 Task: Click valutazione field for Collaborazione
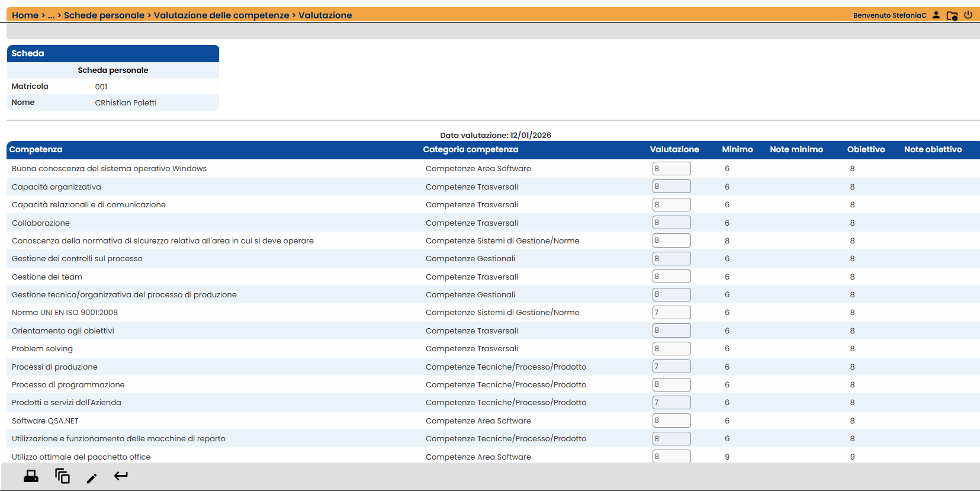(x=671, y=223)
